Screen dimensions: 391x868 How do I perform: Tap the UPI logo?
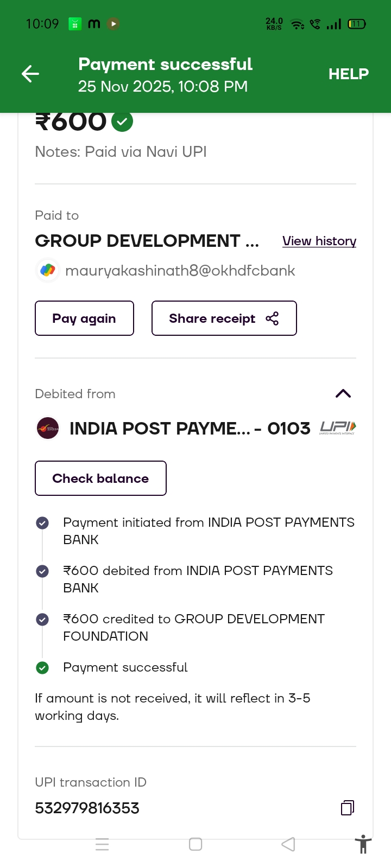[x=337, y=427]
